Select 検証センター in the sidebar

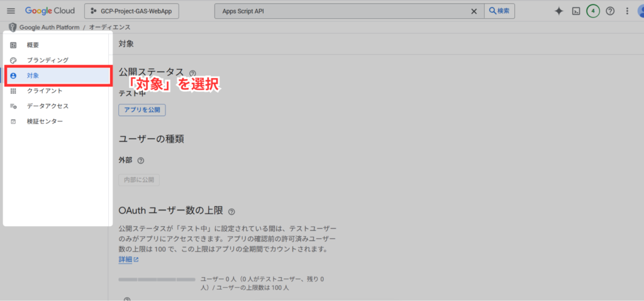[x=57, y=121]
